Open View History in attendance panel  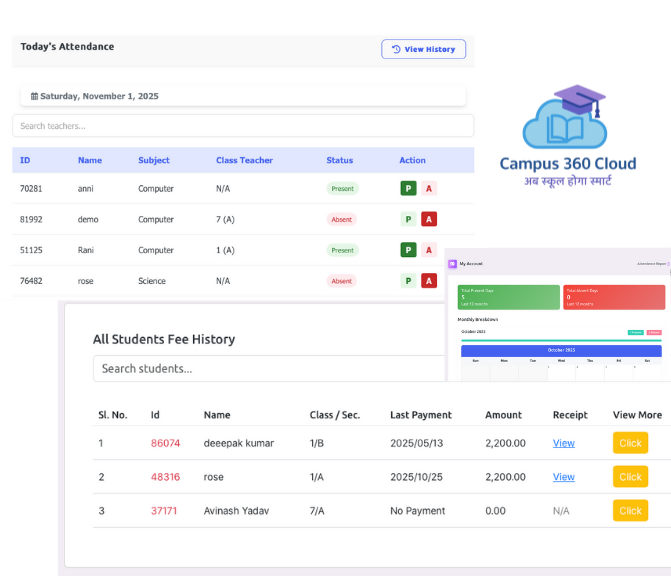[423, 49]
